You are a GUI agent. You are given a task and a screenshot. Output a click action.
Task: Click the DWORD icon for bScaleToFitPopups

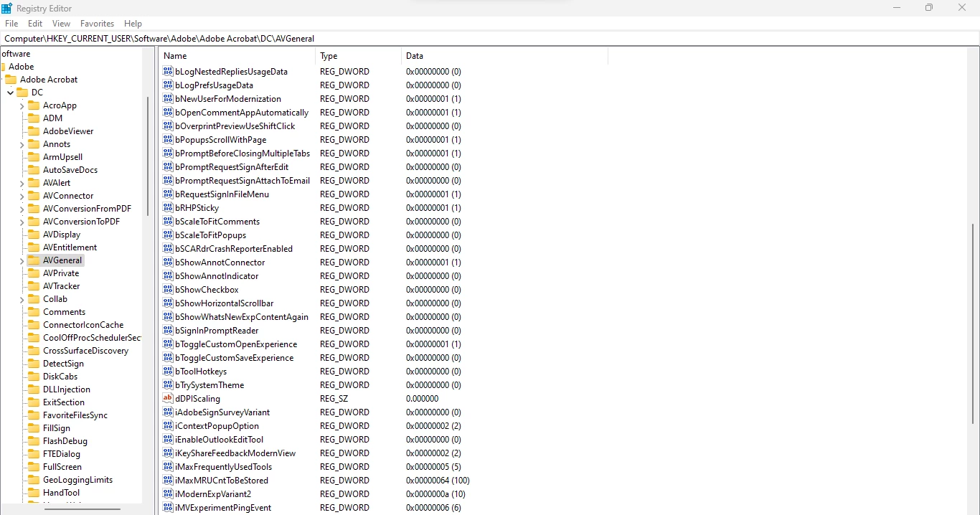(168, 235)
